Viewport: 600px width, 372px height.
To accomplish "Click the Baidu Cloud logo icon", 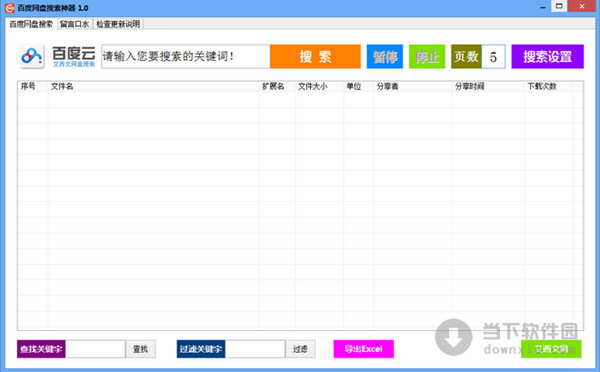I will click(32, 56).
